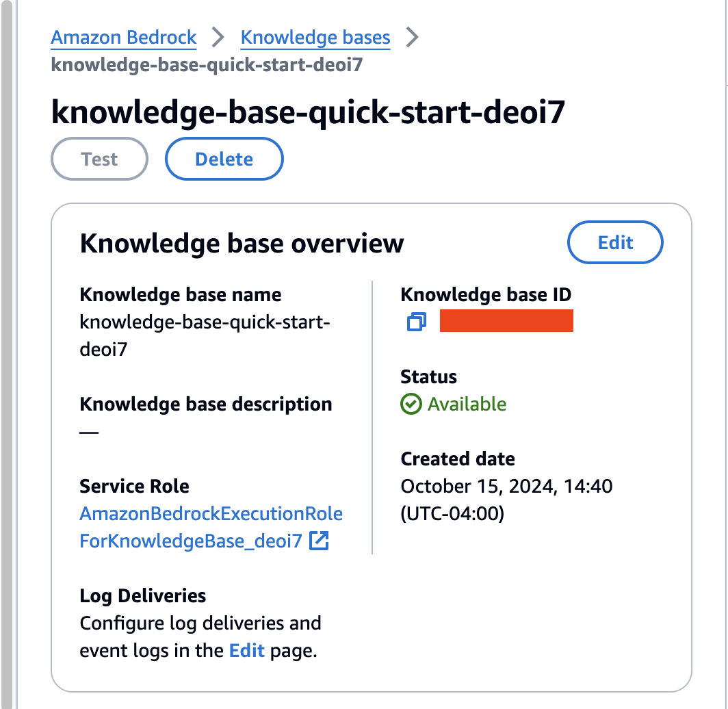The width and height of the screenshot is (728, 709).
Task: Select the current page breadcrumb text
Action: pos(207,65)
